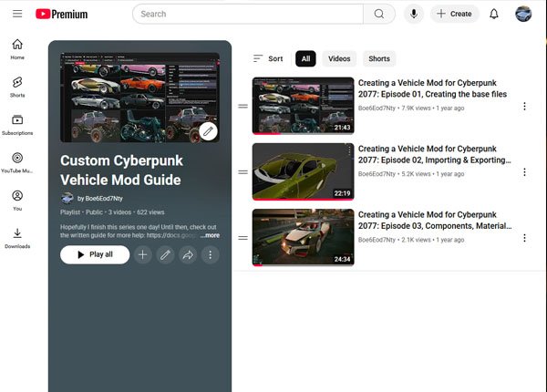Click the Search input field
Viewport: 547px width, 392px height.
coord(251,14)
